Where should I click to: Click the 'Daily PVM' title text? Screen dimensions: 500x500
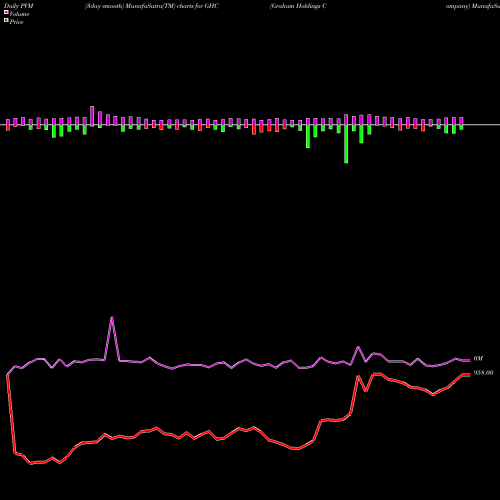click(x=19, y=6)
